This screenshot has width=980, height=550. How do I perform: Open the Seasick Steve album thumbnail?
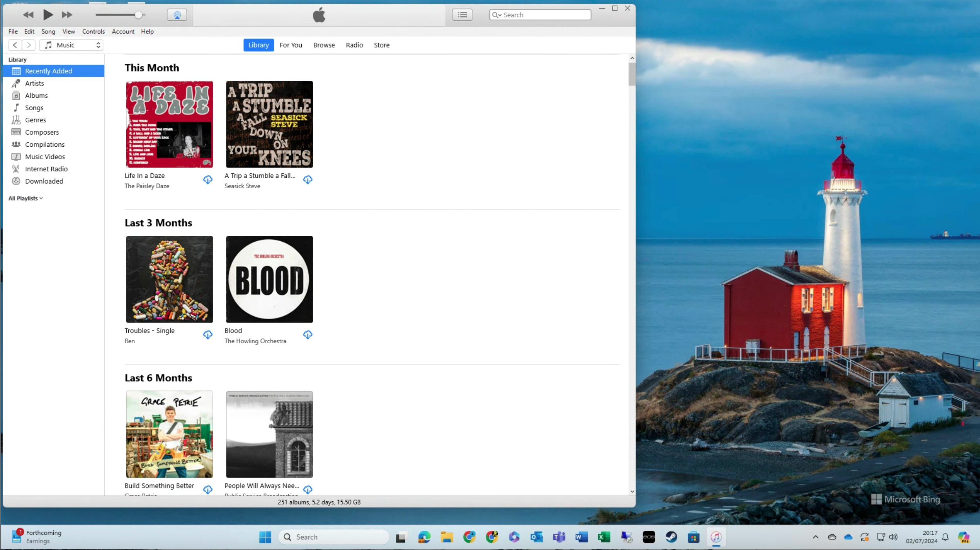269,124
